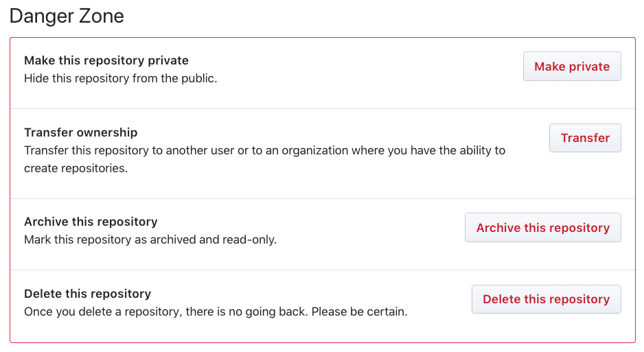This screenshot has width=644, height=352.
Task: Click the Make private button
Action: pos(572,67)
